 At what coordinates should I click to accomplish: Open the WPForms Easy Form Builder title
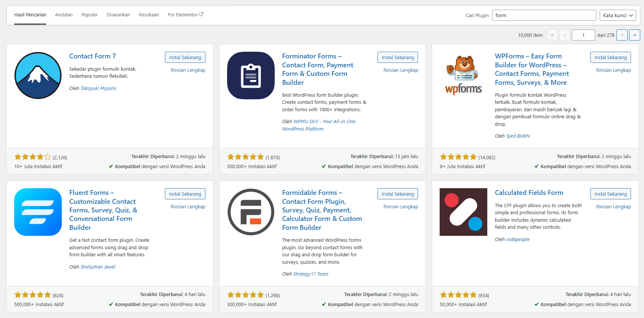click(532, 69)
